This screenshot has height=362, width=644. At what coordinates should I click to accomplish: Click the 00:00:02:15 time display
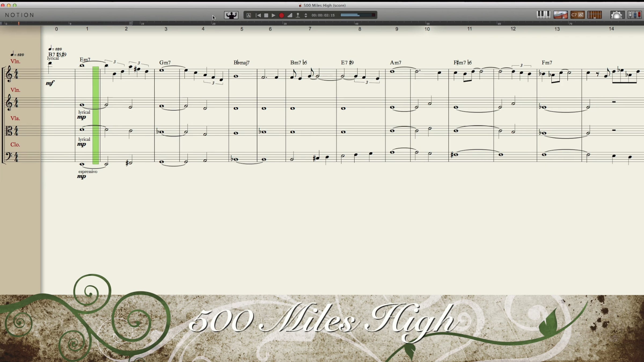point(323,15)
